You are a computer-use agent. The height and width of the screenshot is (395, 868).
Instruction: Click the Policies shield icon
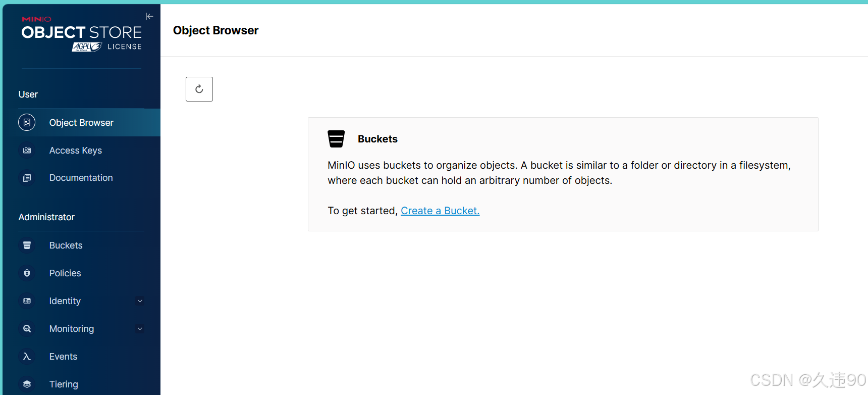pos(27,273)
